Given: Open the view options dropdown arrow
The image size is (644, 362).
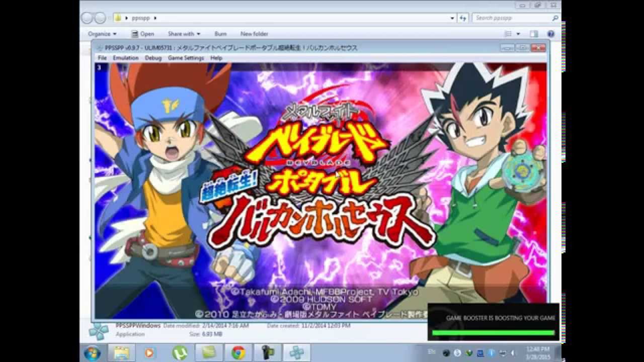Looking at the screenshot, I should [518, 34].
